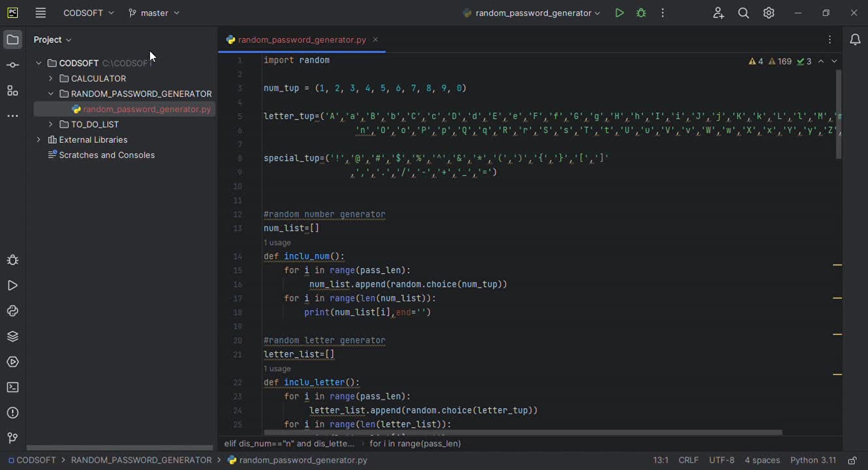Change 4 spaces indent setting
The image size is (868, 470).
[762, 460]
